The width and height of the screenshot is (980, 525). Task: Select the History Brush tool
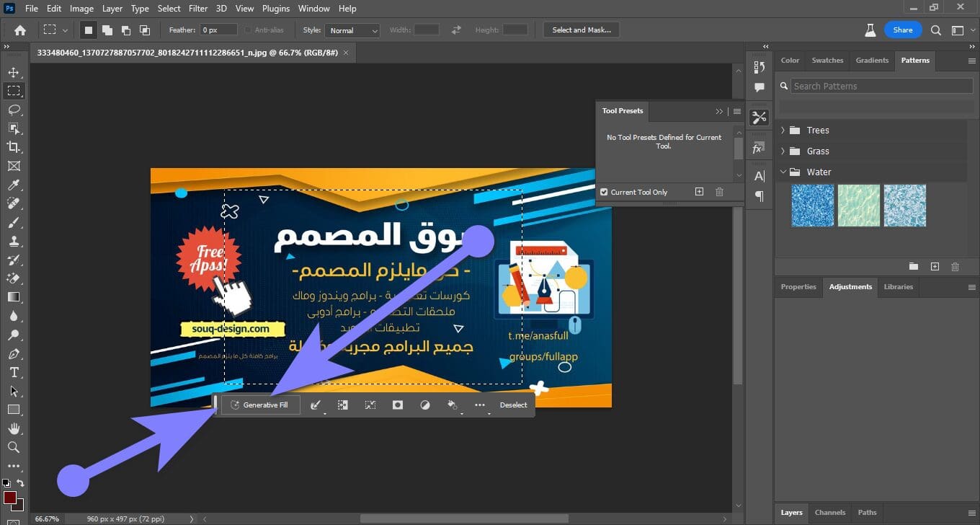(14, 260)
